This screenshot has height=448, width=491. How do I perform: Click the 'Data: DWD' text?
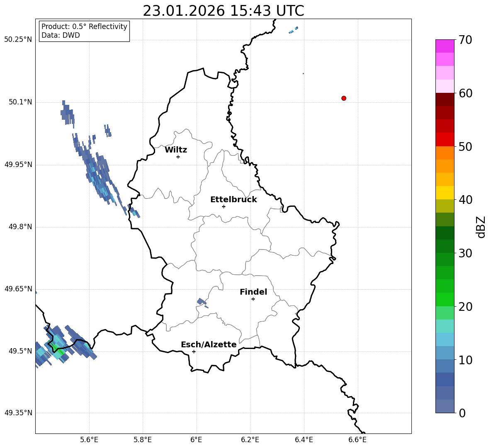61,35
